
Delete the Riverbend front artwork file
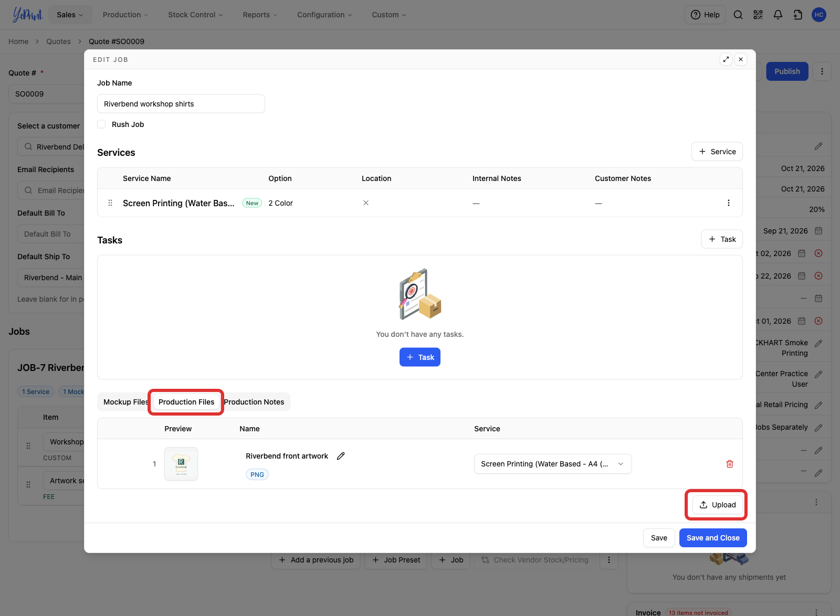[730, 464]
